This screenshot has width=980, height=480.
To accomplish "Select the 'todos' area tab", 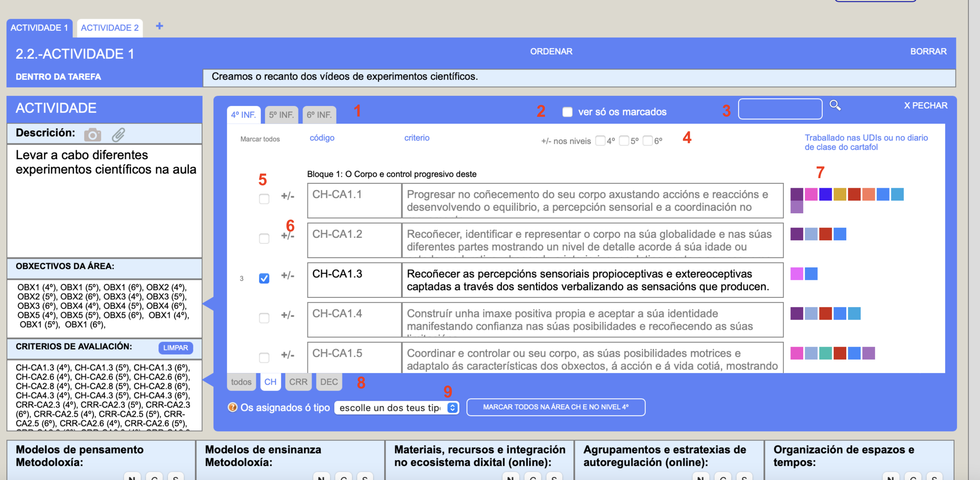I will [241, 382].
